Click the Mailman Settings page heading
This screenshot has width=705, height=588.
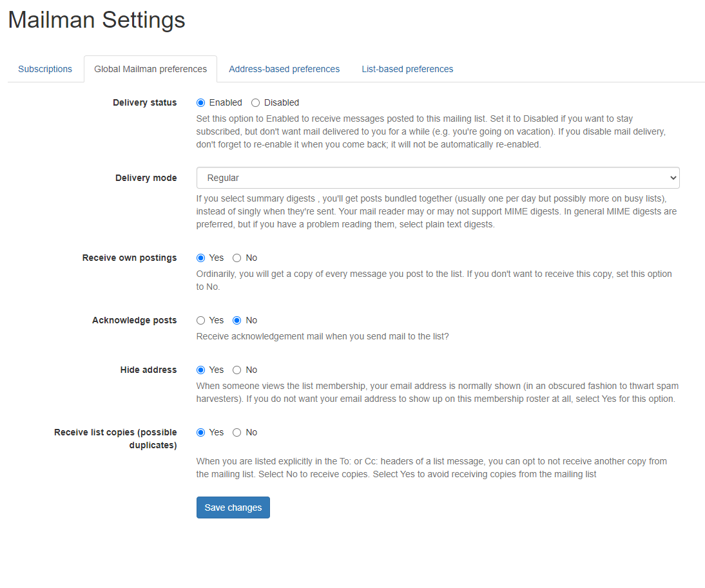tap(97, 20)
